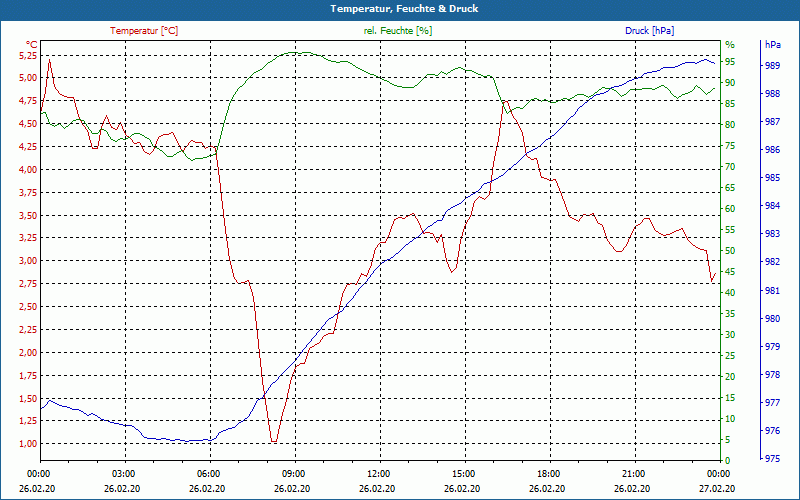Click the '3,00' temperature axis value
Screen dimensions: 800x500
click(28, 261)
